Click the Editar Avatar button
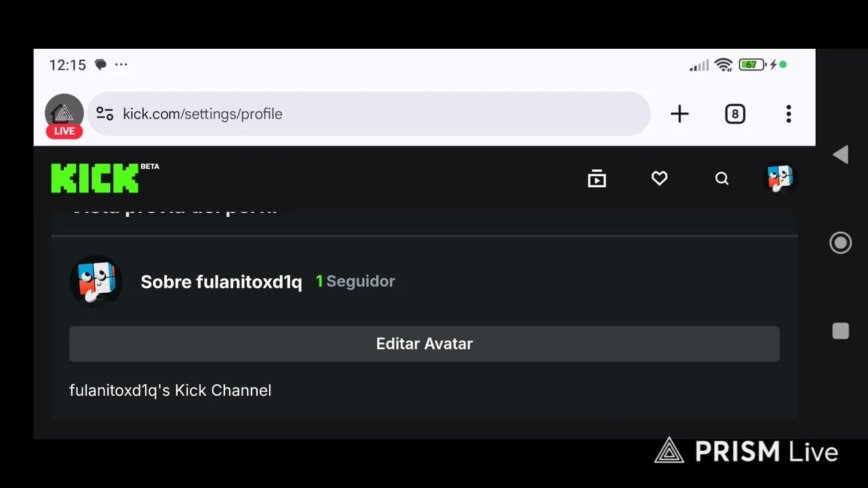Viewport: 868px width, 488px height. coord(425,344)
